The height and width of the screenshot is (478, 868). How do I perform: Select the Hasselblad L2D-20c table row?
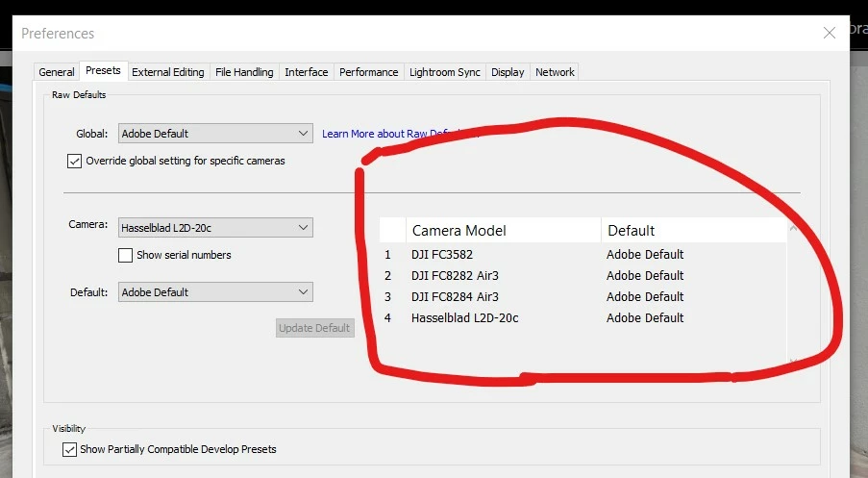[583, 318]
